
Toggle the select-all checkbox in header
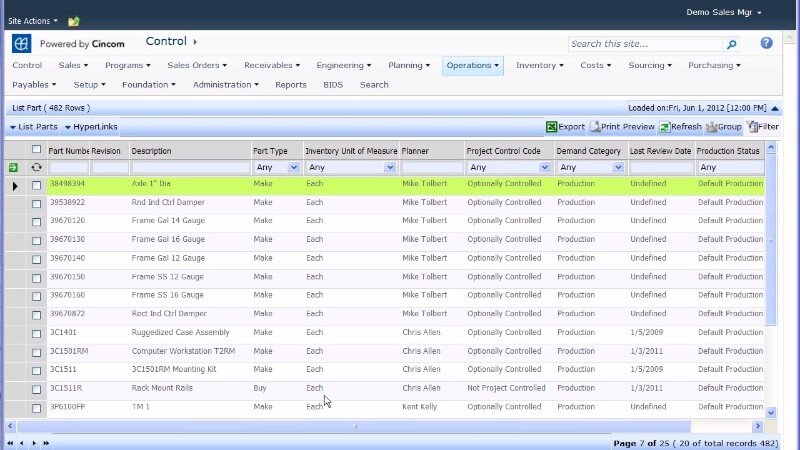tap(37, 150)
